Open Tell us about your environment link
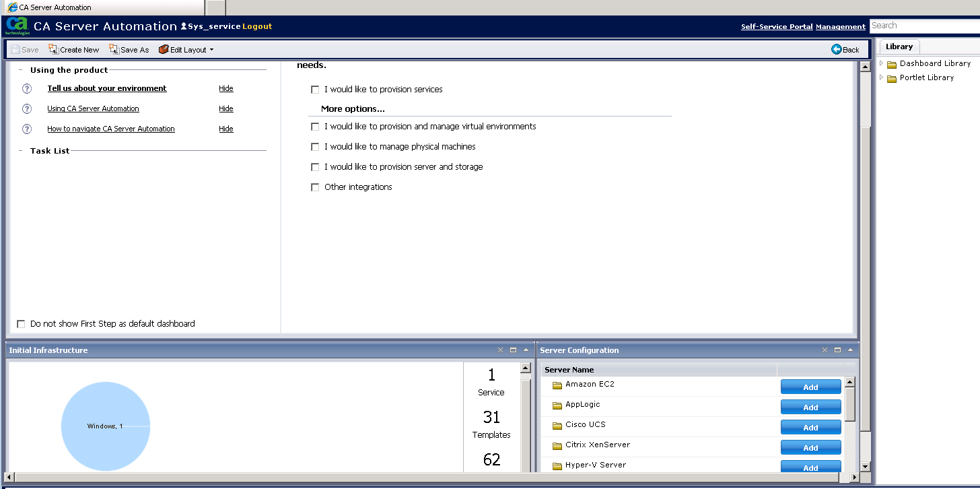 pyautogui.click(x=107, y=88)
